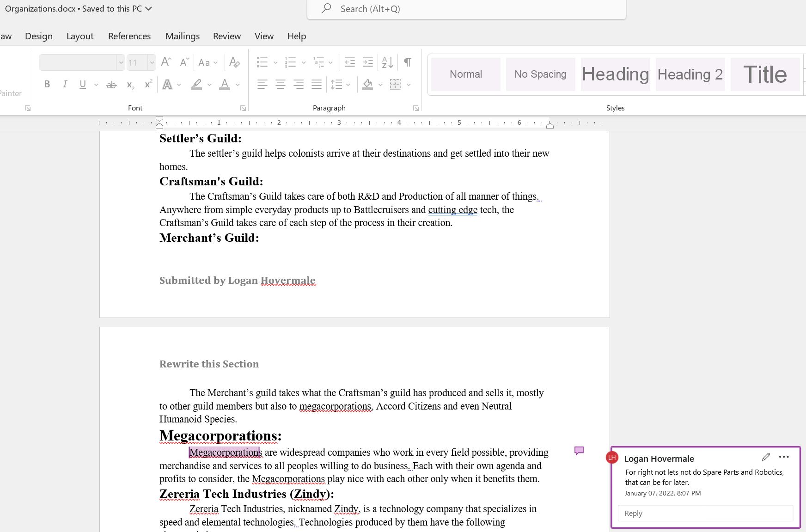The image size is (806, 532).
Task: Toggle Italic text formatting
Action: (x=65, y=85)
